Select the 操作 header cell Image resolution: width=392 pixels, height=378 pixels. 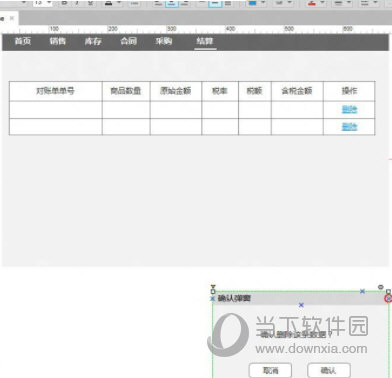click(349, 91)
